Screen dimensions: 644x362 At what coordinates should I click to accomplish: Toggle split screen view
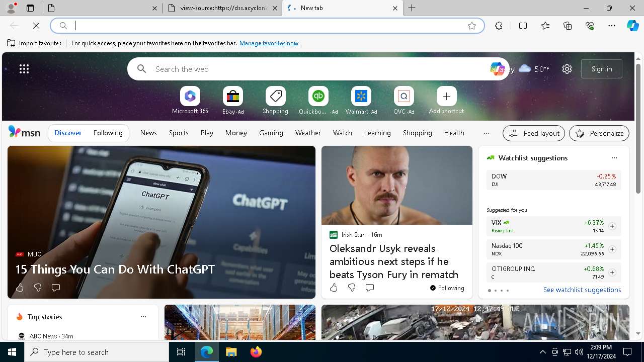tap(523, 26)
